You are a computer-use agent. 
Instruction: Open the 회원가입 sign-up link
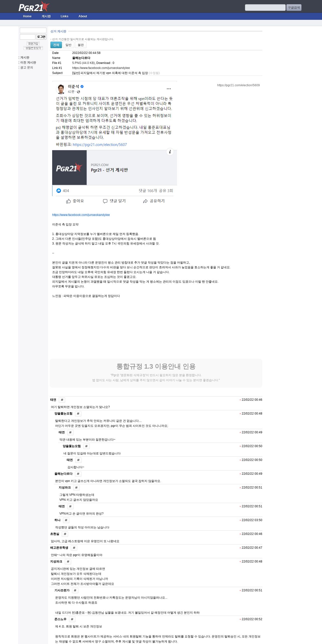33,44
